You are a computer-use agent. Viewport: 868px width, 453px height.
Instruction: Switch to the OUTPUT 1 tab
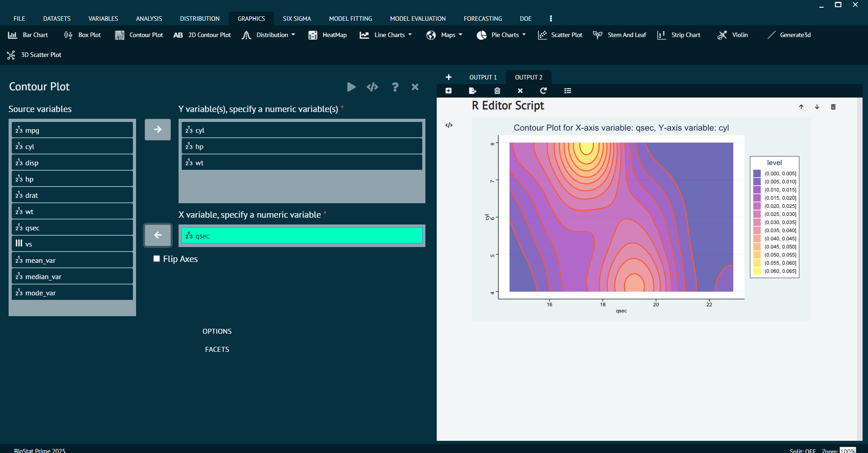click(x=483, y=77)
